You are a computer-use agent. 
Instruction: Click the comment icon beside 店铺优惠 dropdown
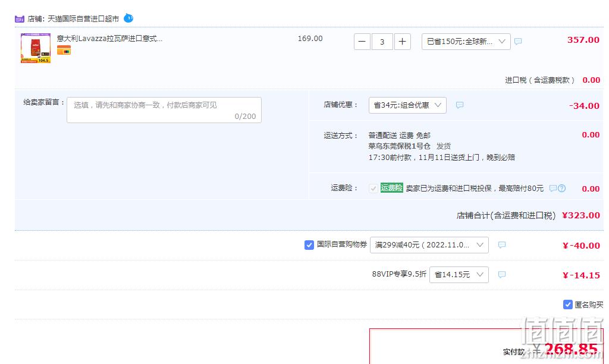point(460,105)
